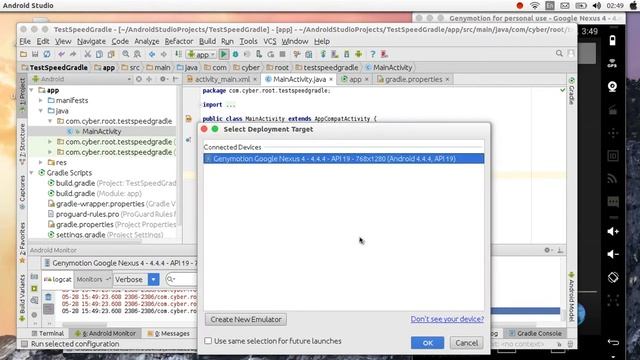Viewport: 640px width, 360px height.
Task: Open the File menu
Action: (25, 41)
